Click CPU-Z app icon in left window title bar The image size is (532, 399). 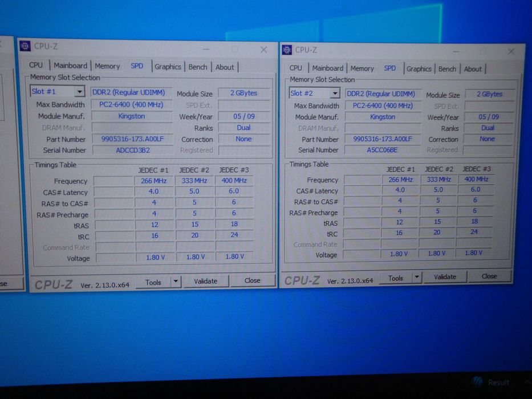tap(25, 46)
